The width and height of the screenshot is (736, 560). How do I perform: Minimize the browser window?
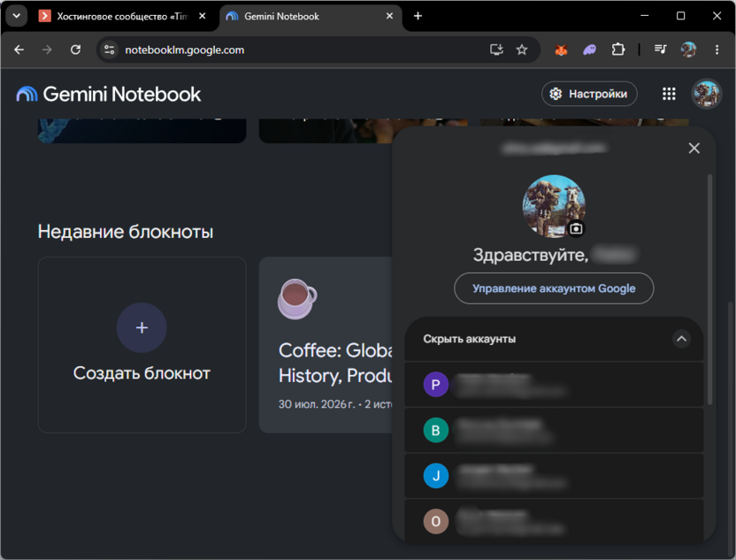tap(645, 16)
